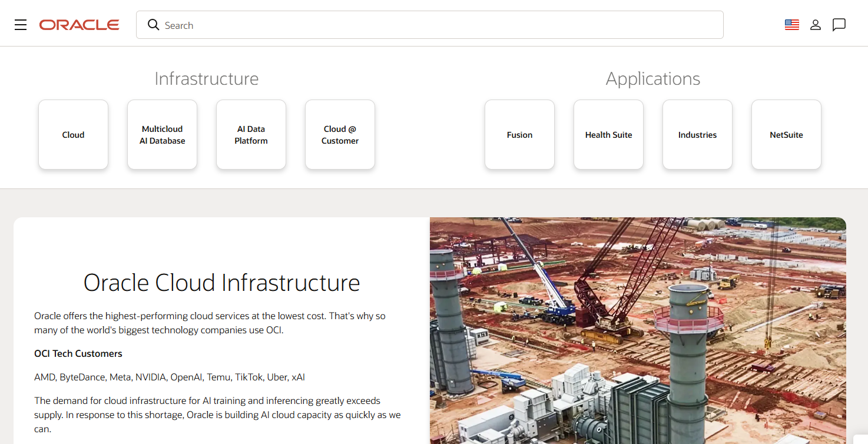Select the US flag country selector
This screenshot has height=444, width=868.
tap(792, 25)
